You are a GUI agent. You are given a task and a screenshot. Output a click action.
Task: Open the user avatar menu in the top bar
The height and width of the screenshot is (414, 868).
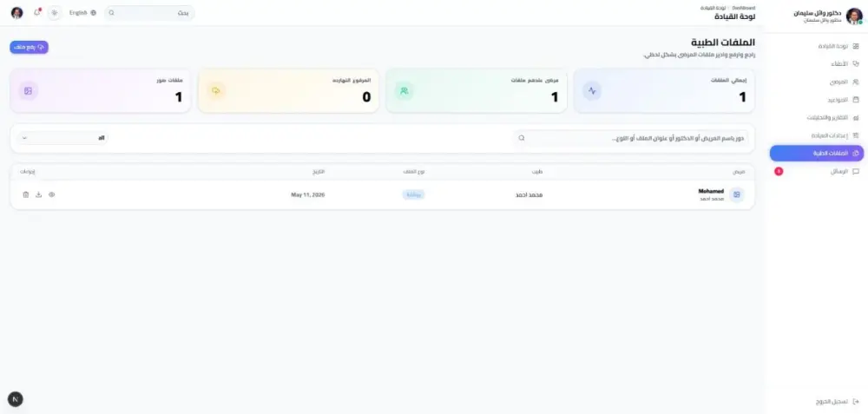point(17,13)
